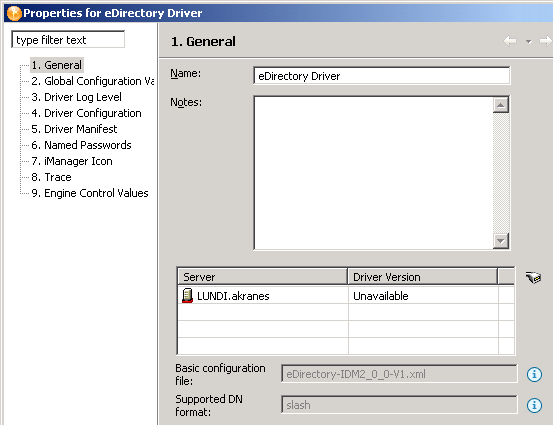
Task: Click the 1. General page heading
Action: (203, 42)
